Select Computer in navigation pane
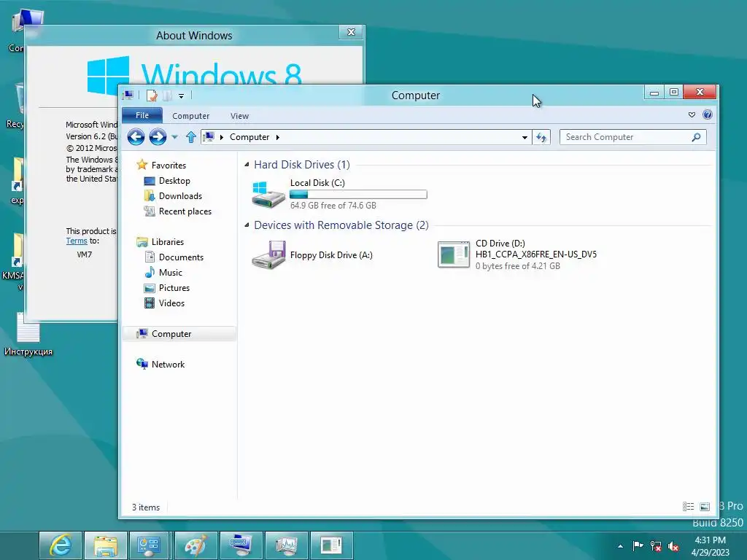The image size is (747, 560). [179, 334]
